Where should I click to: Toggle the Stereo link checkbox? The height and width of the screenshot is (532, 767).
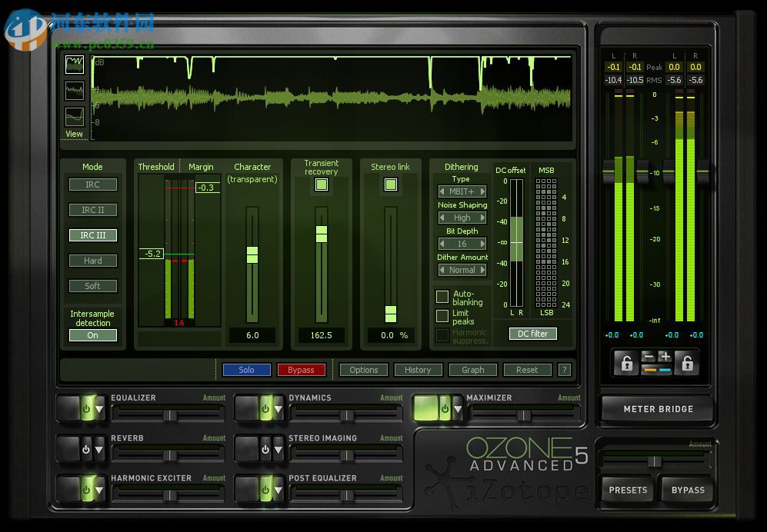390,185
